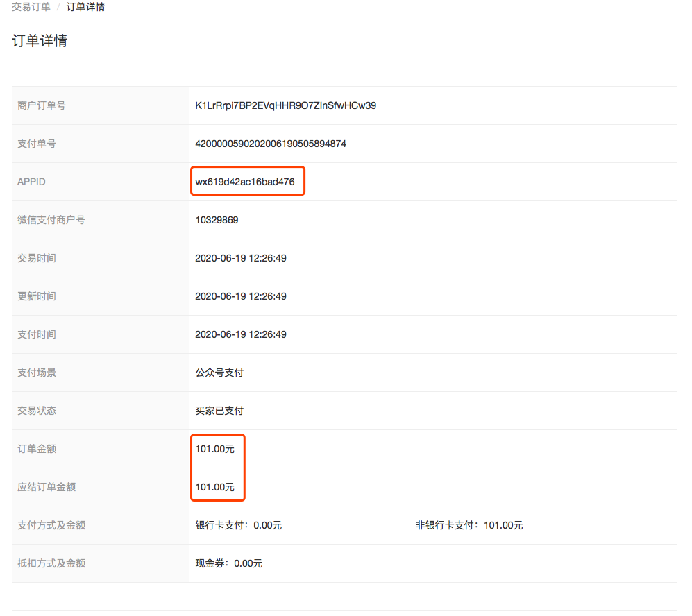This screenshot has height=616, width=692.
Task: Click the 更新时间 label
Action: [37, 296]
